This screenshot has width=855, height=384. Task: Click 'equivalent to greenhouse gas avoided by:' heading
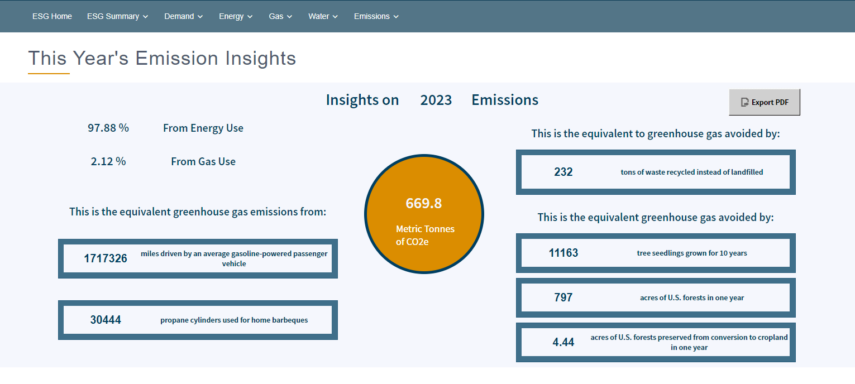[656, 134]
